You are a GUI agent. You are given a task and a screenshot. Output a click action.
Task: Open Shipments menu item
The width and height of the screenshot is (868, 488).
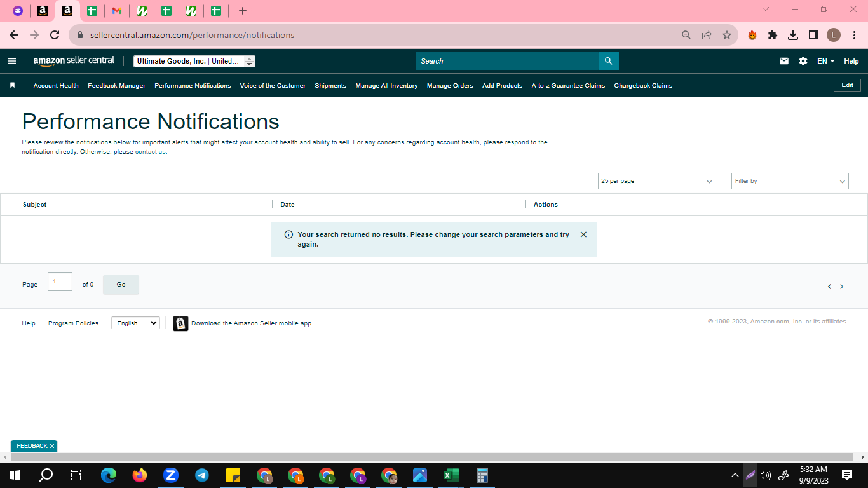[330, 85]
